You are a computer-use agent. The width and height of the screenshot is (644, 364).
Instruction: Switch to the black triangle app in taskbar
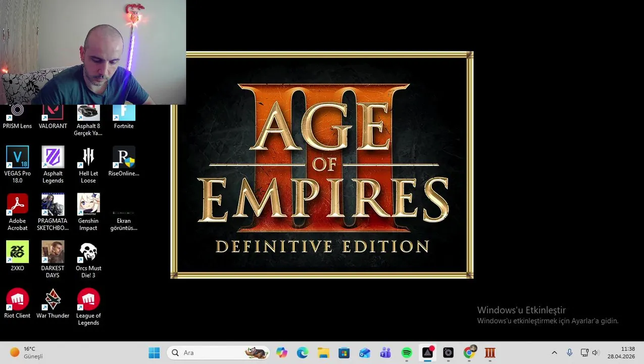[x=428, y=353]
